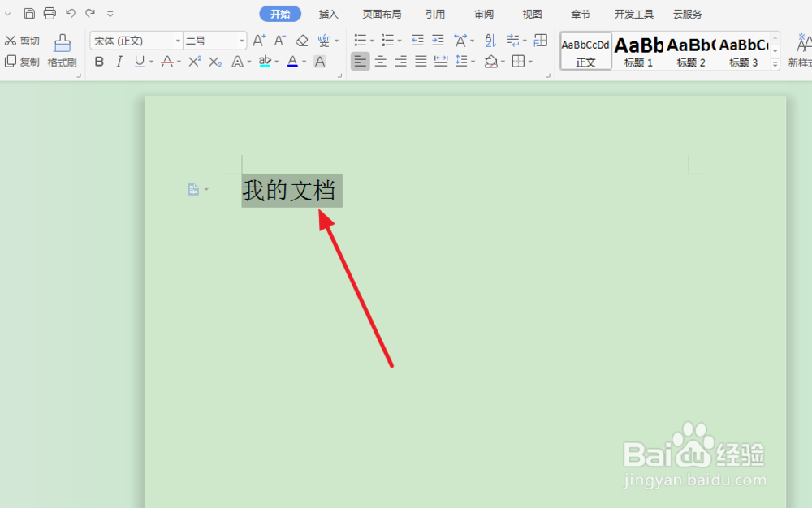
Task: Click the paragraph shading bucket icon
Action: click(x=490, y=62)
